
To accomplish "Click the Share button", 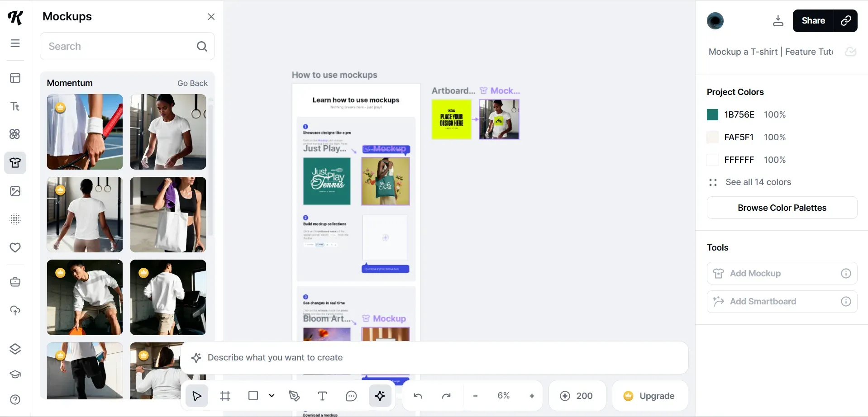I will click(x=813, y=21).
